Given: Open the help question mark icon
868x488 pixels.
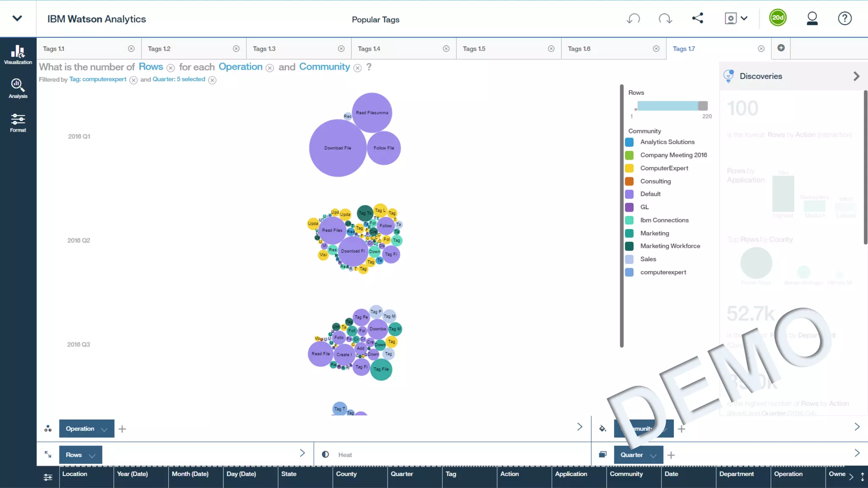Looking at the screenshot, I should coord(844,19).
